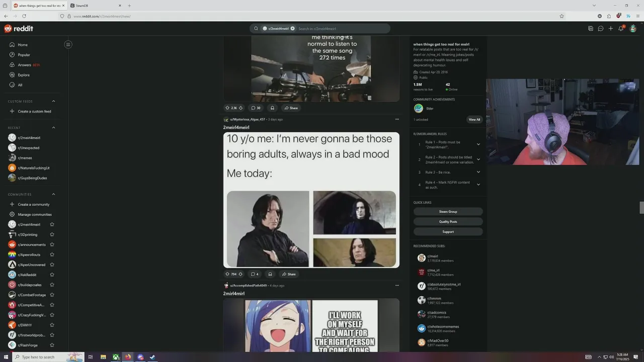
Task: Open the Explore page
Action: pos(24,75)
